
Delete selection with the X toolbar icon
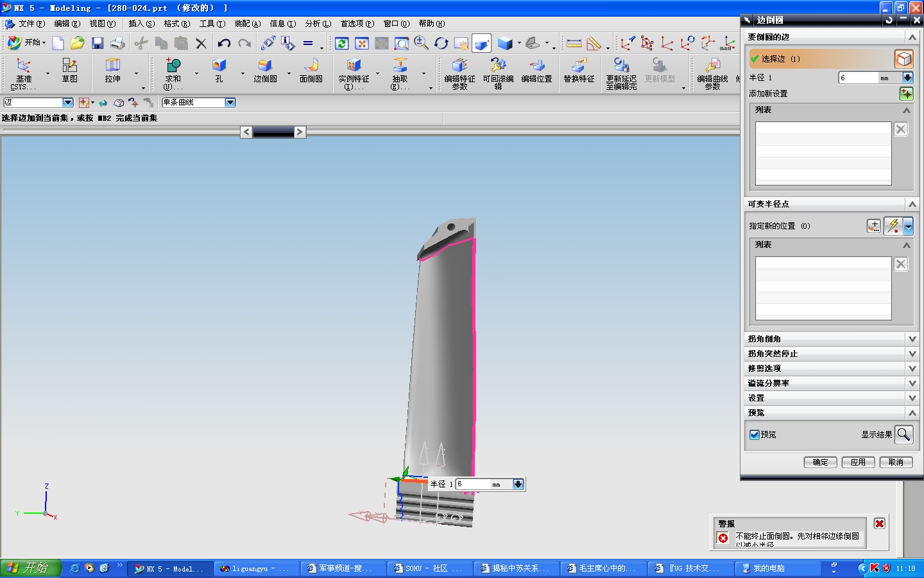(201, 43)
